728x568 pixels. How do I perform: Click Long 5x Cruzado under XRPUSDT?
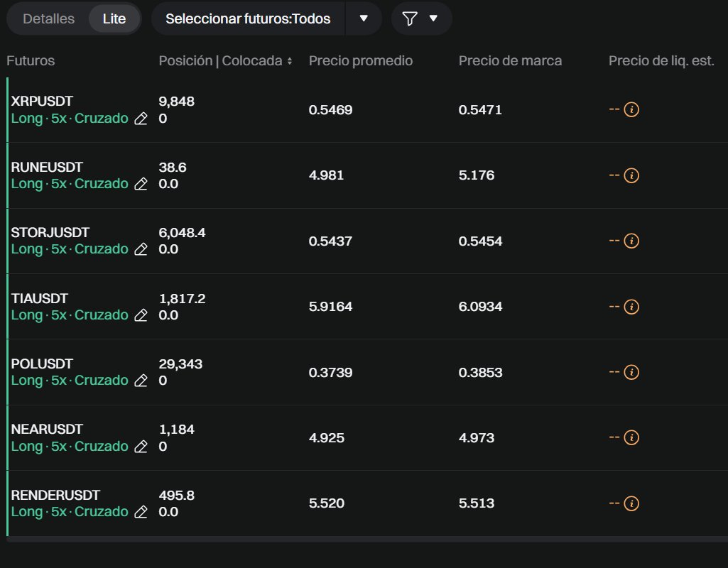click(70, 119)
